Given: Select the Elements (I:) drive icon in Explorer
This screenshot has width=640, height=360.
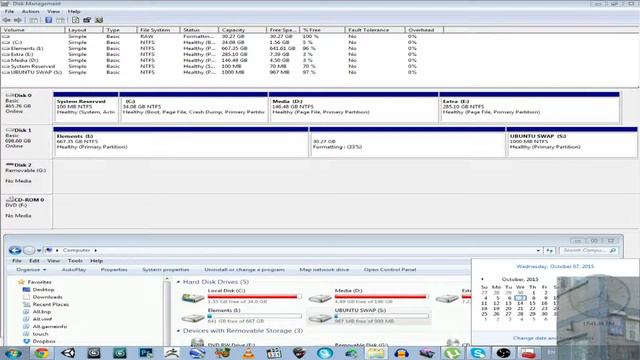Looking at the screenshot, I should 193,317.
